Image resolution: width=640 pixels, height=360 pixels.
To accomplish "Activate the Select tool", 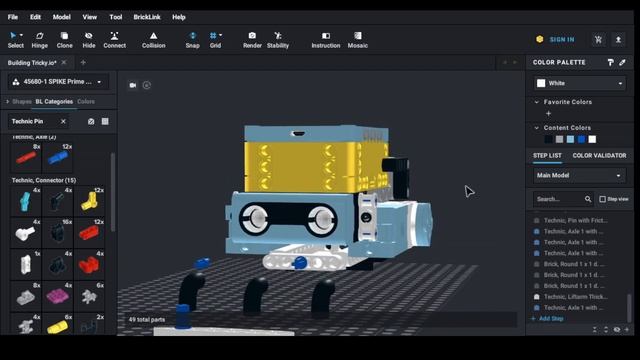I will pyautogui.click(x=16, y=40).
